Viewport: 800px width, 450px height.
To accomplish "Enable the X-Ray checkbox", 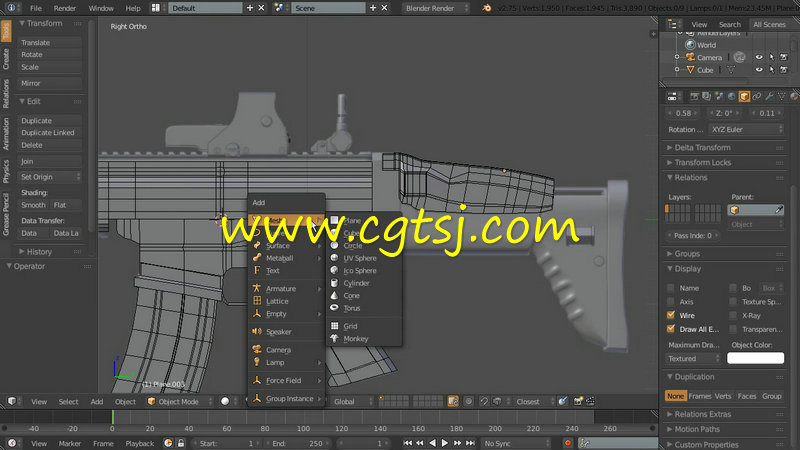I will [733, 315].
